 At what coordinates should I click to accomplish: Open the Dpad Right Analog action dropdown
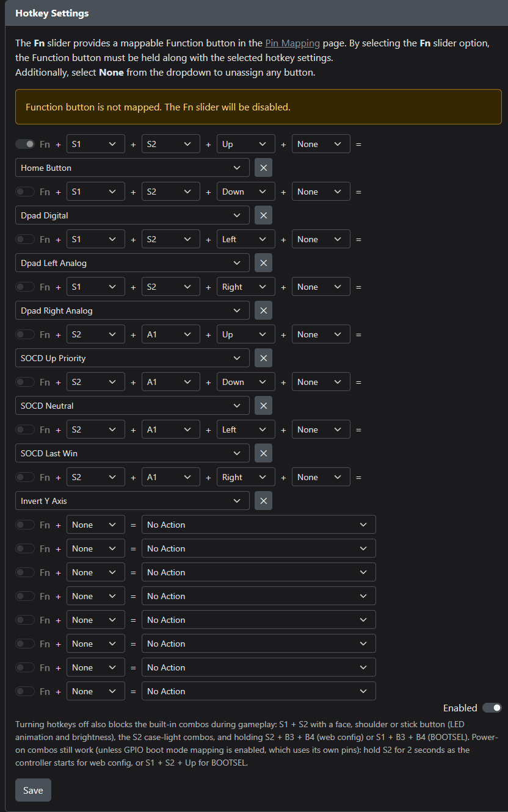tap(132, 311)
